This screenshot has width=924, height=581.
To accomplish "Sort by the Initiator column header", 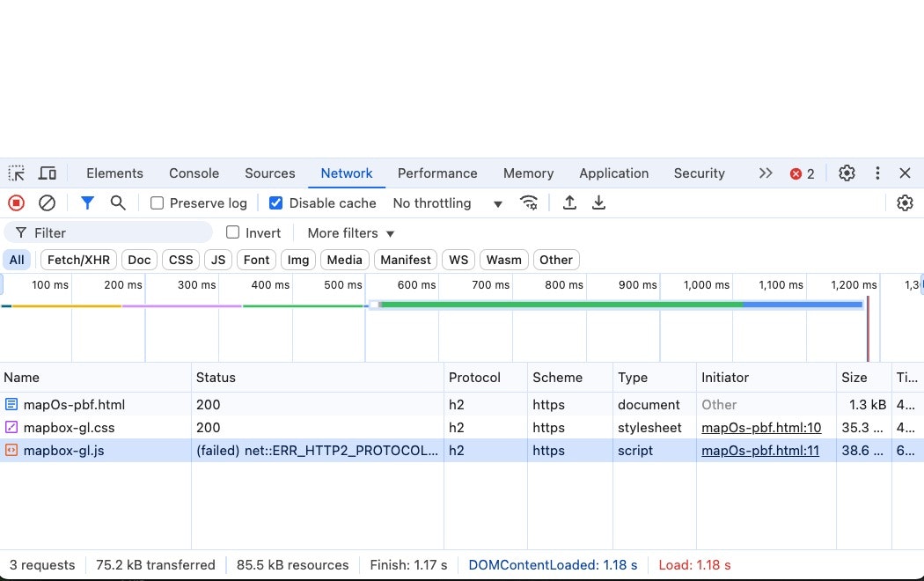I will pyautogui.click(x=766, y=378).
